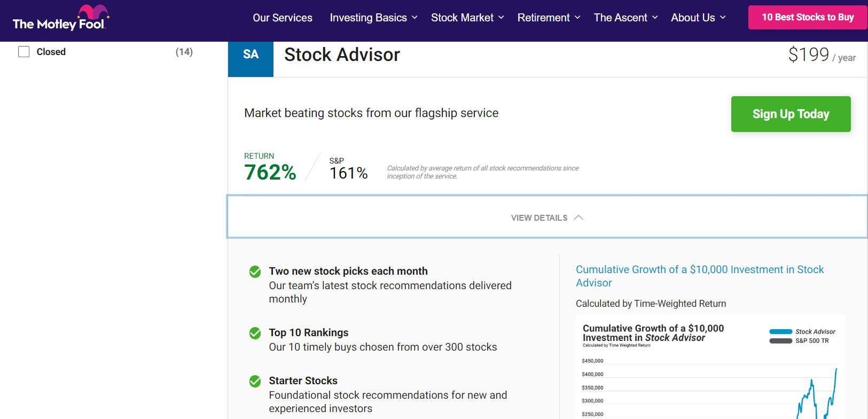Click the Stock Advisor blue legend marker
Viewport: 868px width, 419px height.
[780, 332]
